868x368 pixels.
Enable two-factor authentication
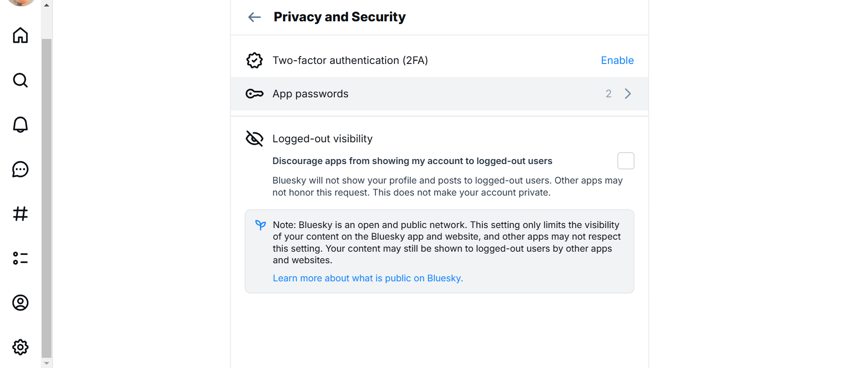617,60
